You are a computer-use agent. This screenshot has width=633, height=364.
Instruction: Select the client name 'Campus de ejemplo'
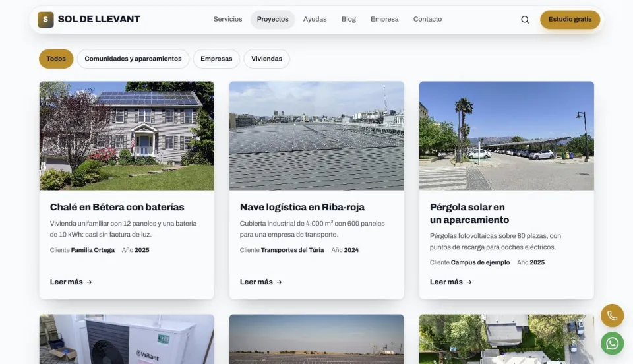click(x=481, y=262)
